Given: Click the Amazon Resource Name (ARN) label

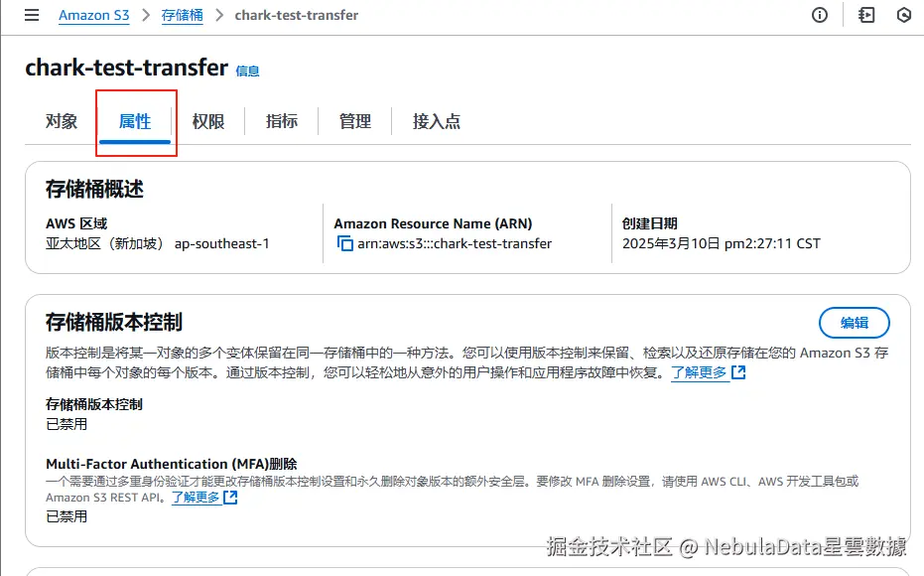Looking at the screenshot, I should [433, 223].
